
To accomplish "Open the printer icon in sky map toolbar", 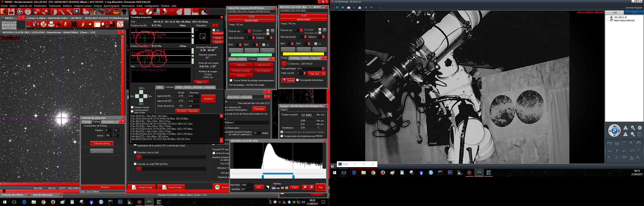I will click(51, 24).
